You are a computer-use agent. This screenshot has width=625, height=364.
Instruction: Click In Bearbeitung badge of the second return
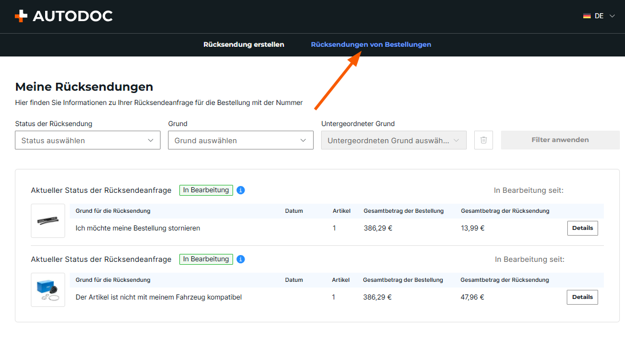pyautogui.click(x=206, y=259)
